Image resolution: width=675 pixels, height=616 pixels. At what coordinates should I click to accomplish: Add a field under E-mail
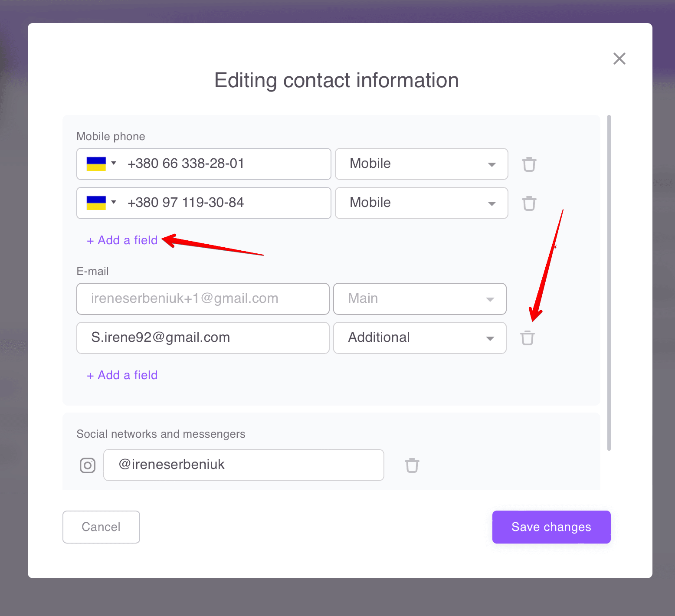122,375
